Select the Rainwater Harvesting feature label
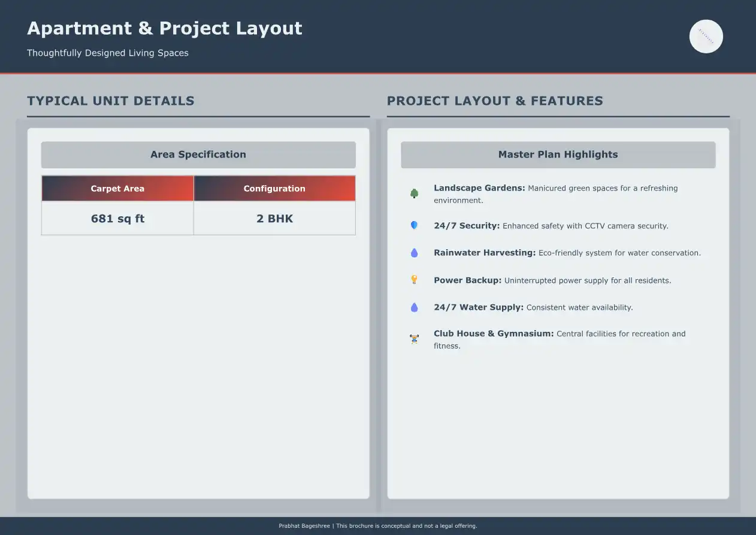 click(485, 253)
